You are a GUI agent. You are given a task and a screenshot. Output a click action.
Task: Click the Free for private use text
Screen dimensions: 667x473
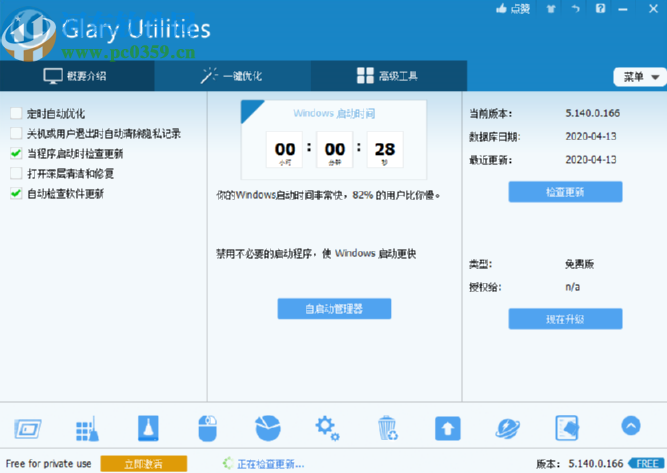pos(48,464)
